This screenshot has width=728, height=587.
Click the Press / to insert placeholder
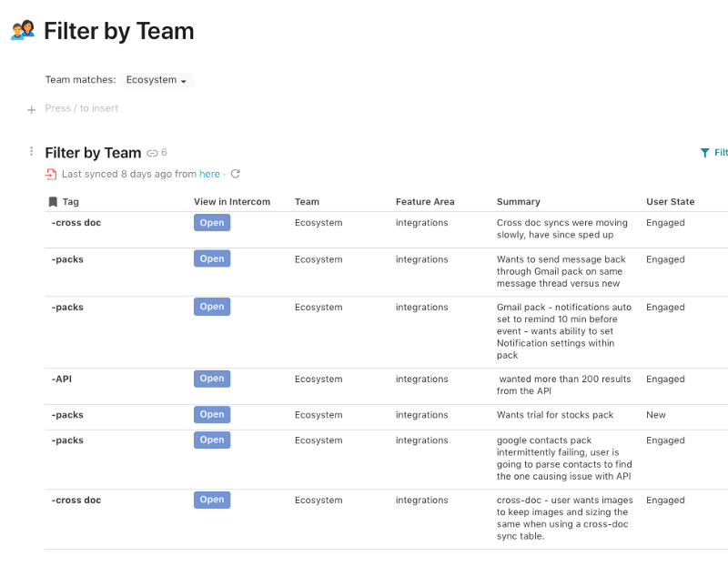[81, 108]
